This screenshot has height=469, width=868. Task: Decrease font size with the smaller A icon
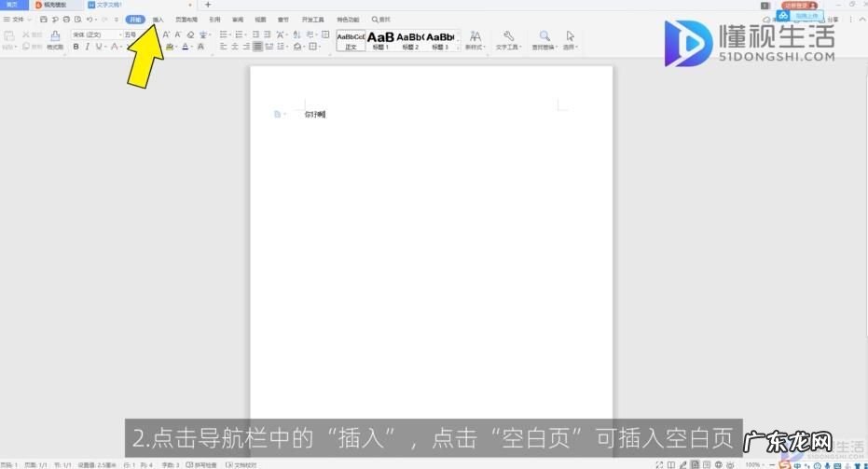pos(178,34)
